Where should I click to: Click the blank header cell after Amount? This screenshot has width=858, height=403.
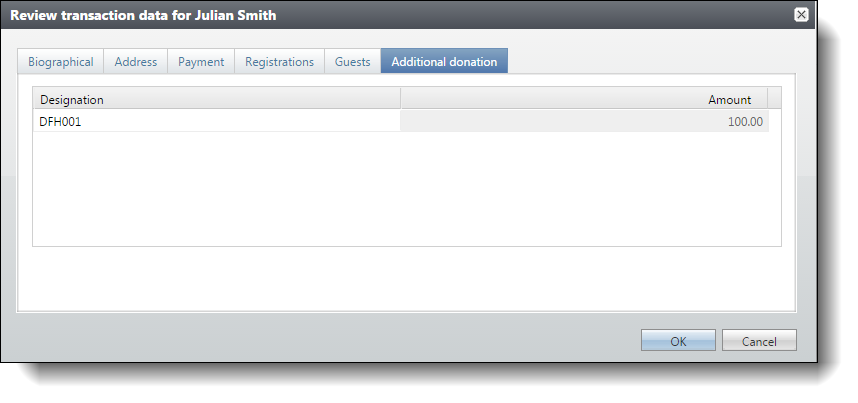774,99
